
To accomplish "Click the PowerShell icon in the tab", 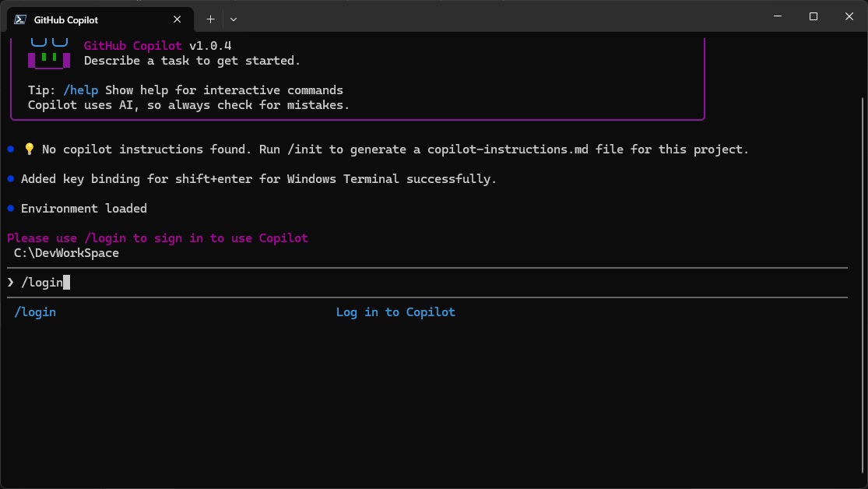I will click(20, 19).
